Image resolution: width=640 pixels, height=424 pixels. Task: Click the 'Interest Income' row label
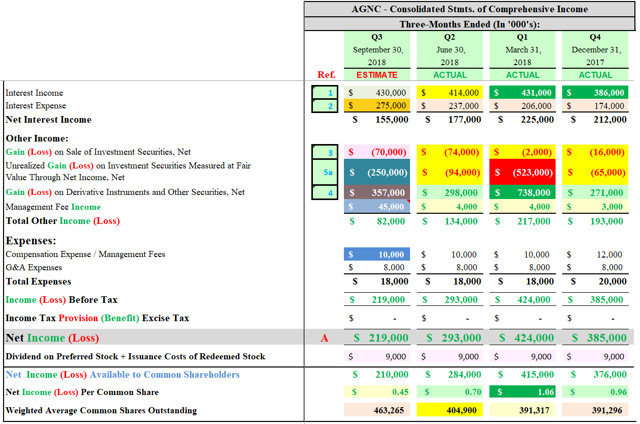coord(34,93)
